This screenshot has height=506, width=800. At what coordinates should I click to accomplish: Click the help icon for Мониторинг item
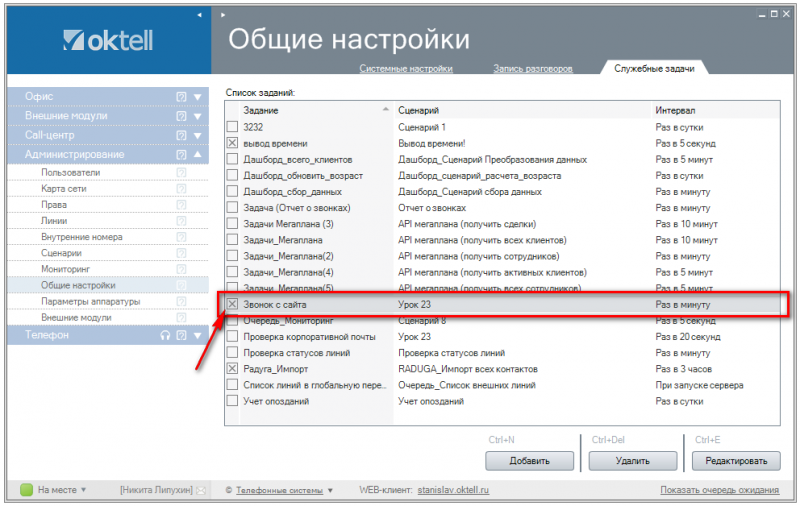[181, 269]
